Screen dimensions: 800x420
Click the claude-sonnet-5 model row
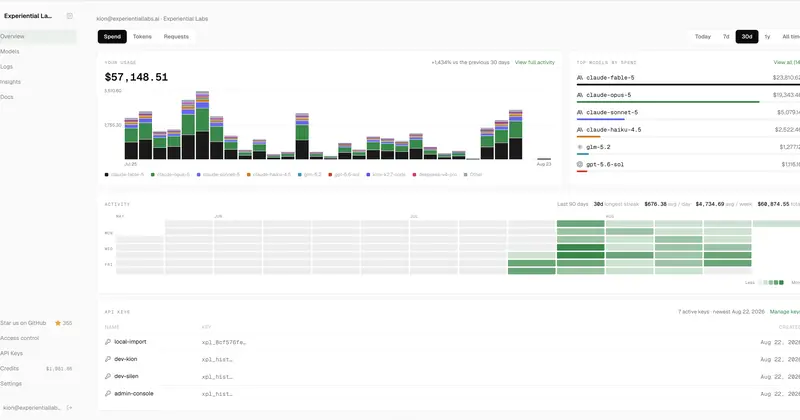[688, 113]
